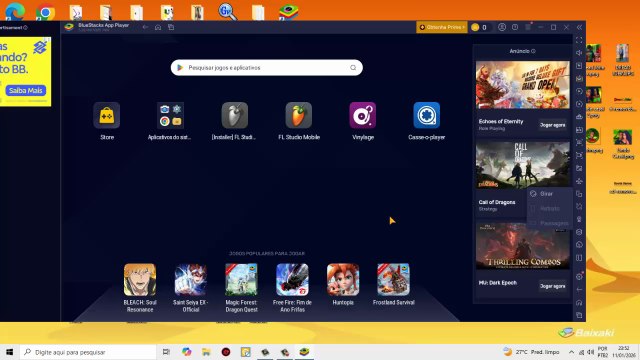Screen dimensions: 640x360
Task: Click the coin balance icon
Action: tap(475, 27)
